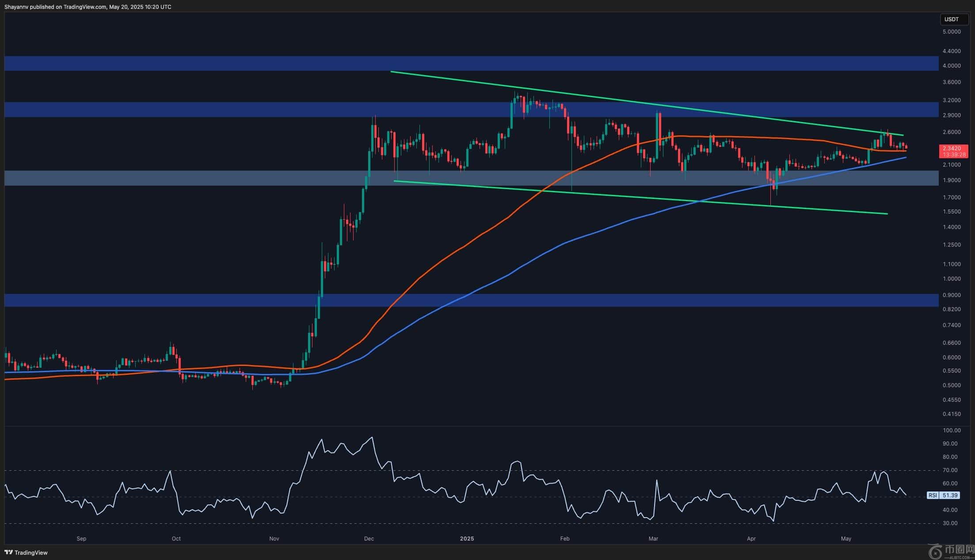Click the TradingView logo at bottom left

tap(26, 552)
